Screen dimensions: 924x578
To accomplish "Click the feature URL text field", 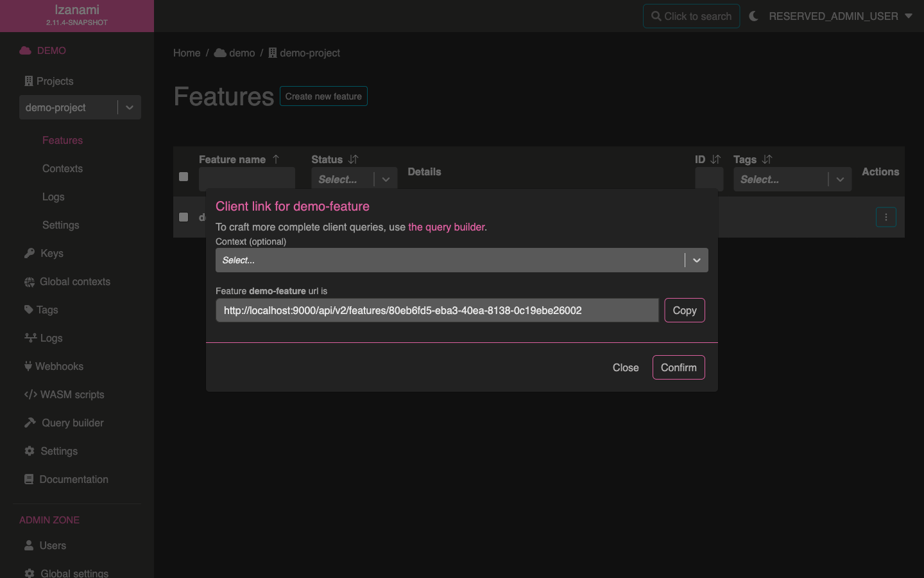I will click(436, 310).
